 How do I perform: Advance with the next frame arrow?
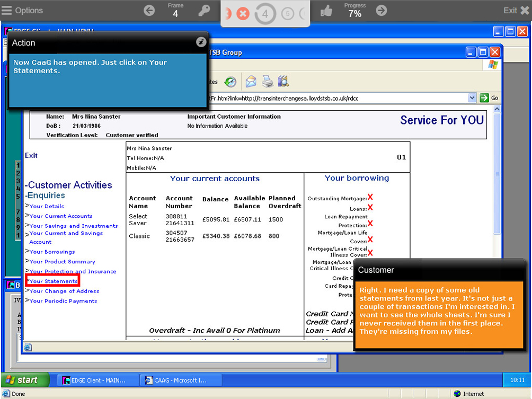tap(382, 11)
